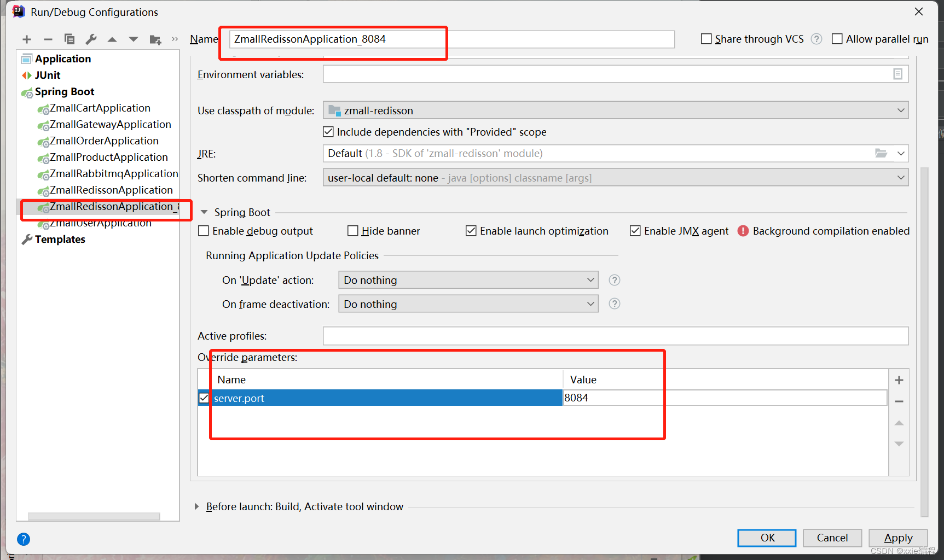Click the OK button
Viewport: 944px width, 560px height.
point(767,538)
